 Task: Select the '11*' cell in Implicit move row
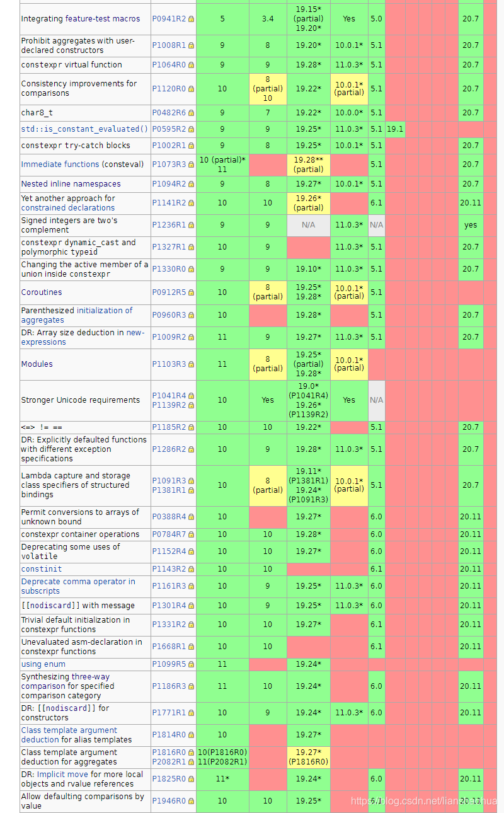(222, 779)
